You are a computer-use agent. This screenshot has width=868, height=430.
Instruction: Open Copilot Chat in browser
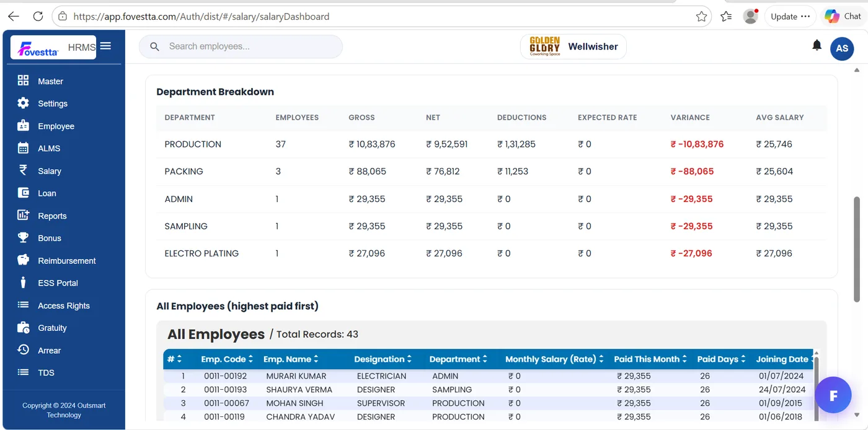(x=843, y=16)
